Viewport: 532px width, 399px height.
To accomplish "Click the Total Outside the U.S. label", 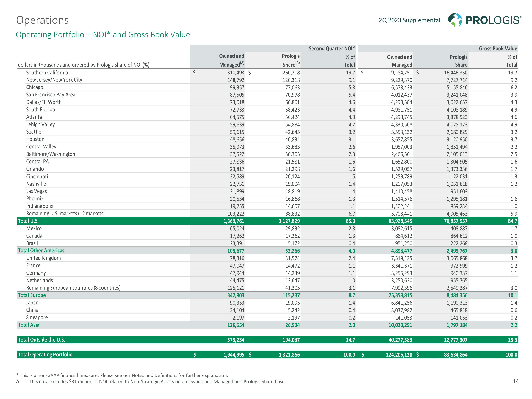I will tap(41, 340).
